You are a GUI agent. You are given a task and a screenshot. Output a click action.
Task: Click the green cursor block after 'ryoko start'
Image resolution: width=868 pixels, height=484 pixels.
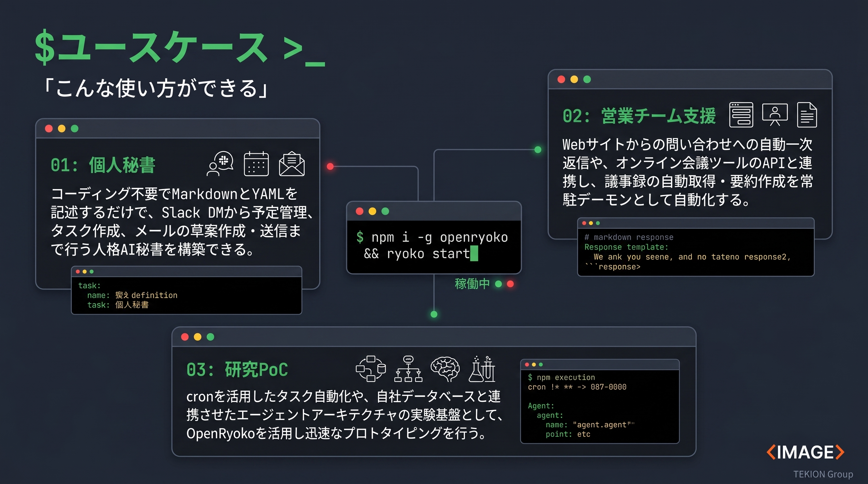click(474, 253)
